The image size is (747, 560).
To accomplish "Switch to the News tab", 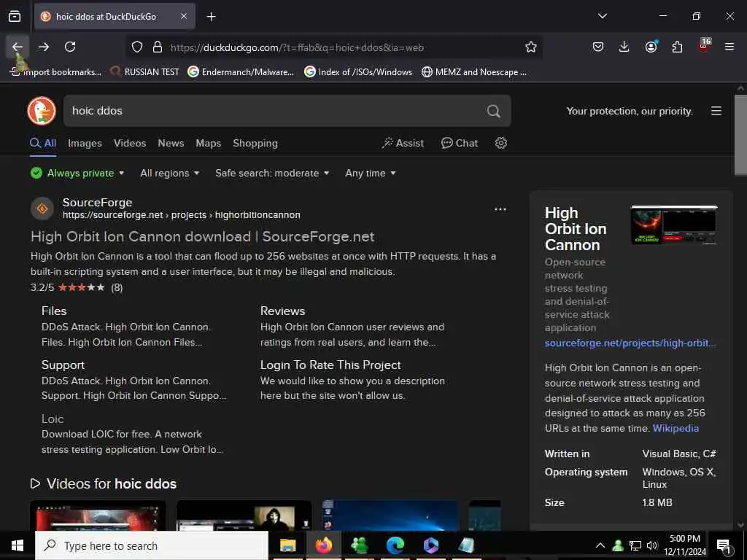I will (x=171, y=144).
